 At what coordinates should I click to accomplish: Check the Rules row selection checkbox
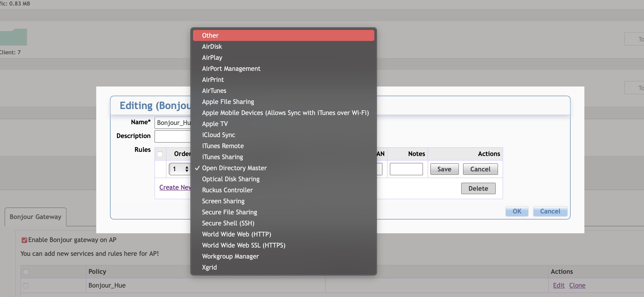[x=160, y=154]
